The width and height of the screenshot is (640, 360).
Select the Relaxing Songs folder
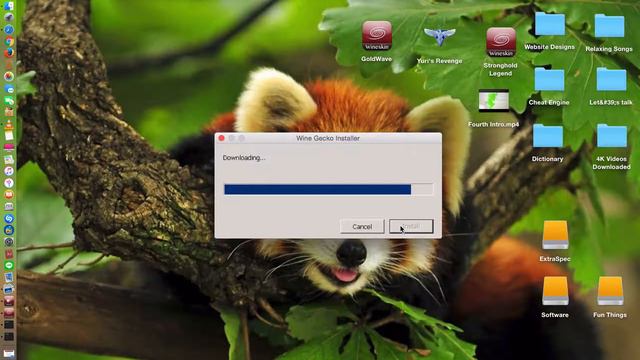click(x=609, y=26)
